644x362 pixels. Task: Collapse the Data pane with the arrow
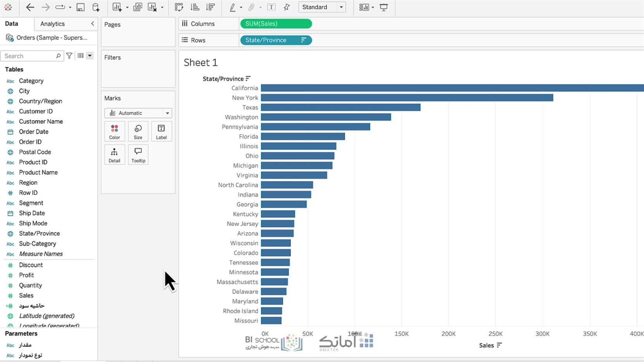tap(92, 24)
